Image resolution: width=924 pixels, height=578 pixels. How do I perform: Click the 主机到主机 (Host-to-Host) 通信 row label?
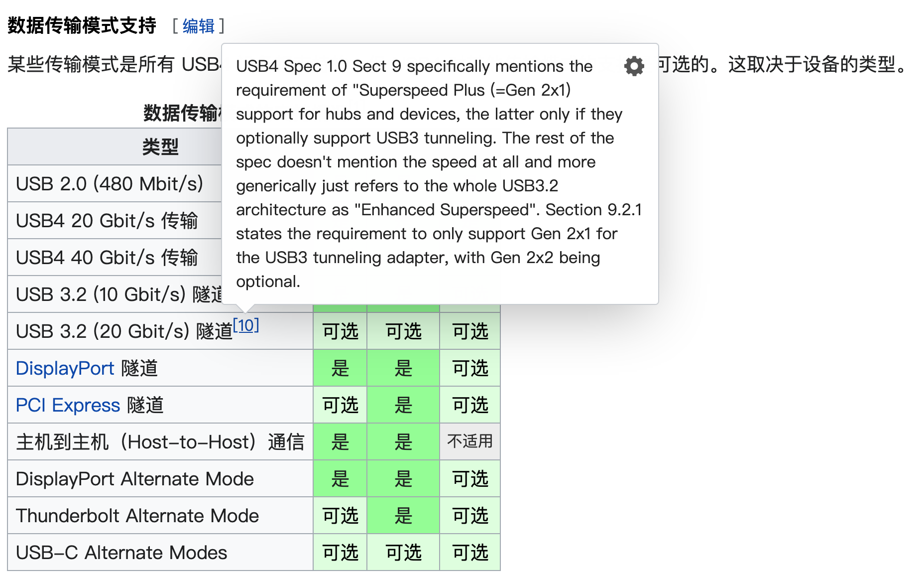click(x=160, y=442)
